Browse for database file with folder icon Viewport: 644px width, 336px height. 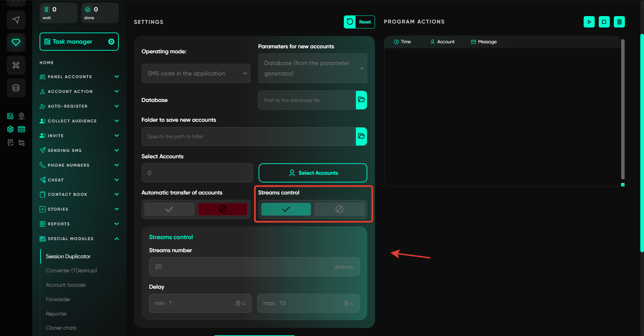point(361,100)
